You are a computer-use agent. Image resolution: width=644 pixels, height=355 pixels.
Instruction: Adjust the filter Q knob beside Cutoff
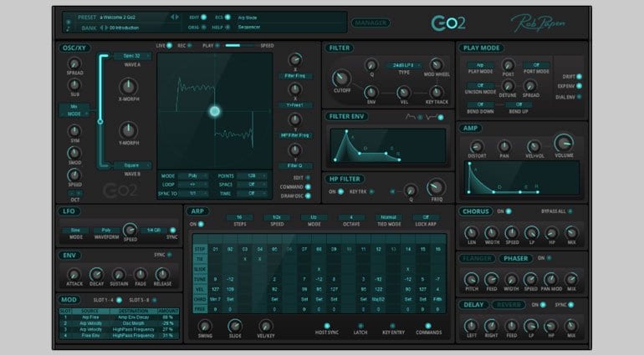(371, 65)
